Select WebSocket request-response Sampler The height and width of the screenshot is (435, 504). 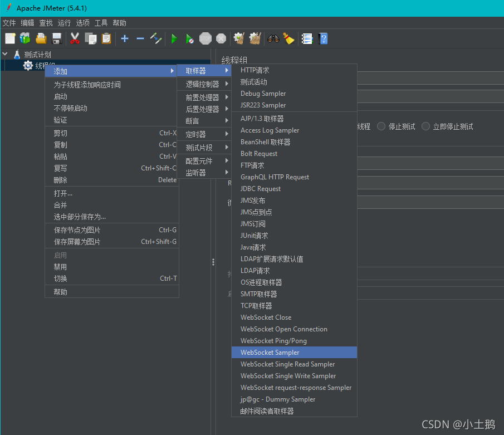pos(294,388)
